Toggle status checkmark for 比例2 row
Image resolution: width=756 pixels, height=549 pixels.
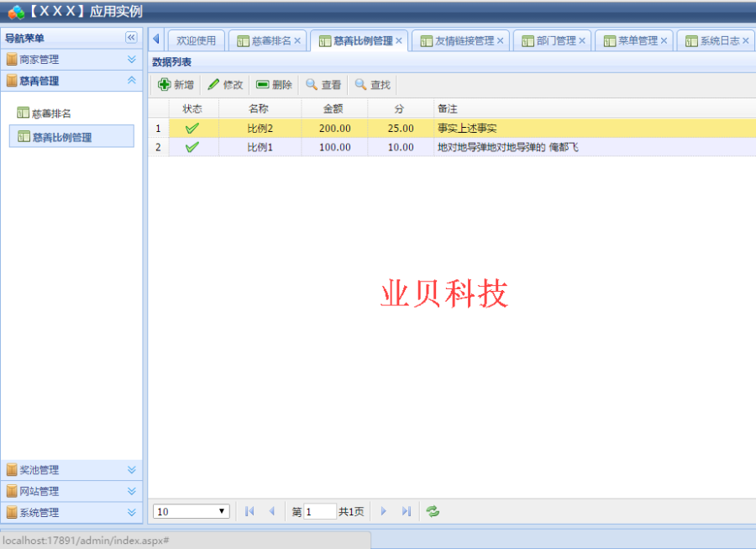pyautogui.click(x=192, y=129)
